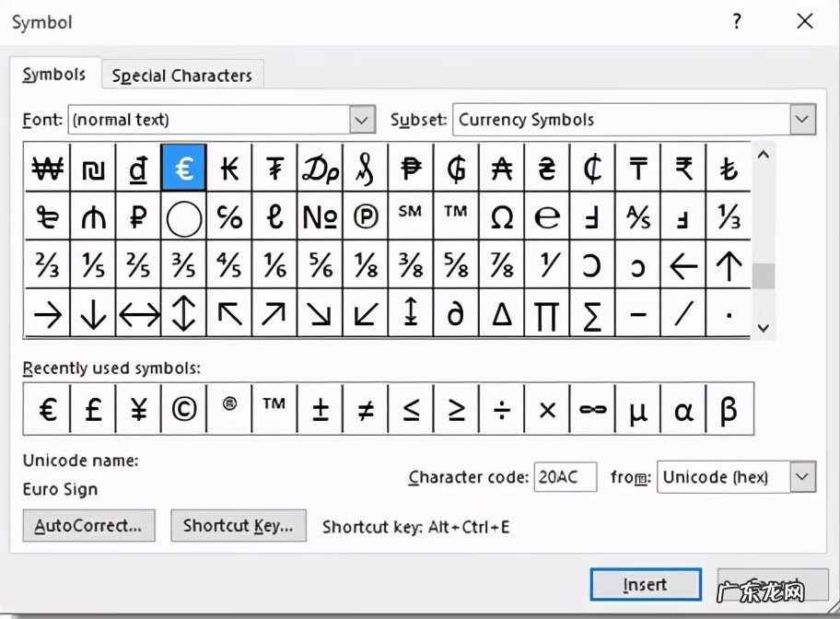Click the Character code input field

click(x=565, y=477)
